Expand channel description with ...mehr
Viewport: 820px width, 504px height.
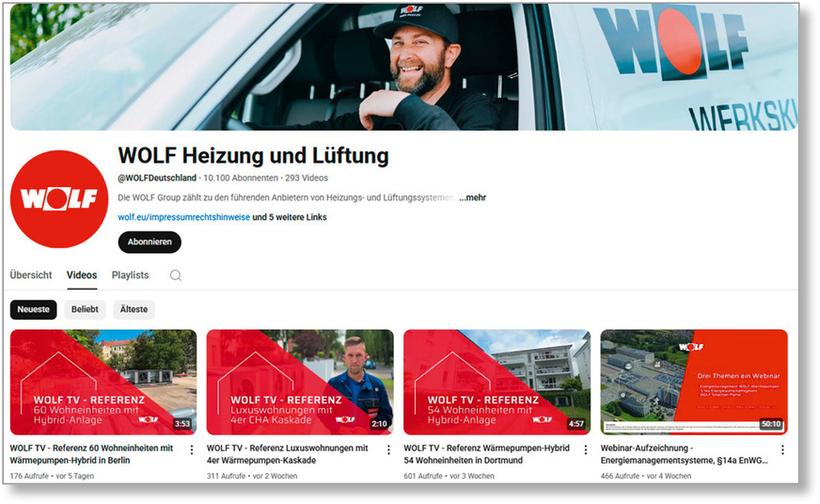472,197
